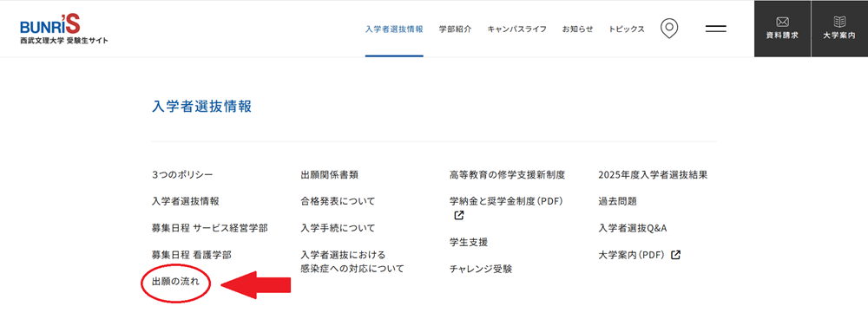Open the 学生支援 link
Image resolution: width=868 pixels, height=332 pixels.
pyautogui.click(x=469, y=242)
